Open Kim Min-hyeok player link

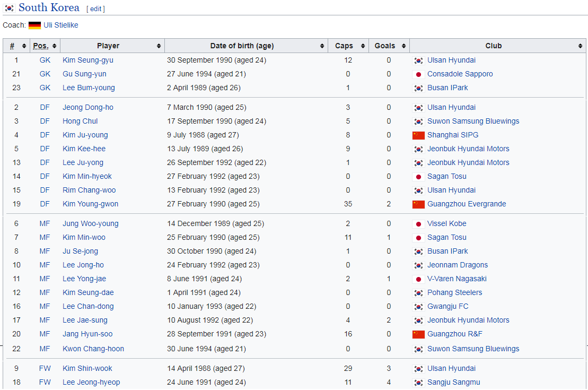tap(87, 176)
